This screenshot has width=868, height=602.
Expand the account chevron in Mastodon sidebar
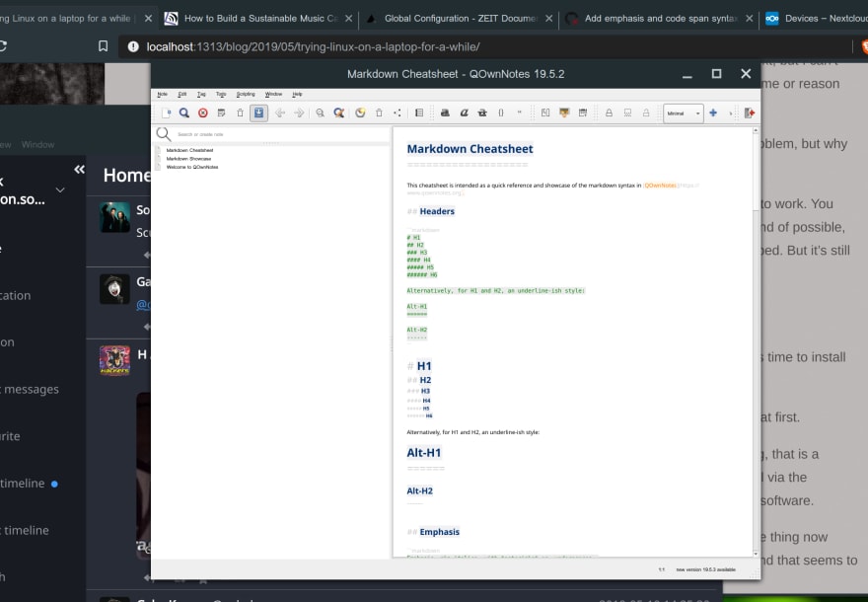click(60, 189)
